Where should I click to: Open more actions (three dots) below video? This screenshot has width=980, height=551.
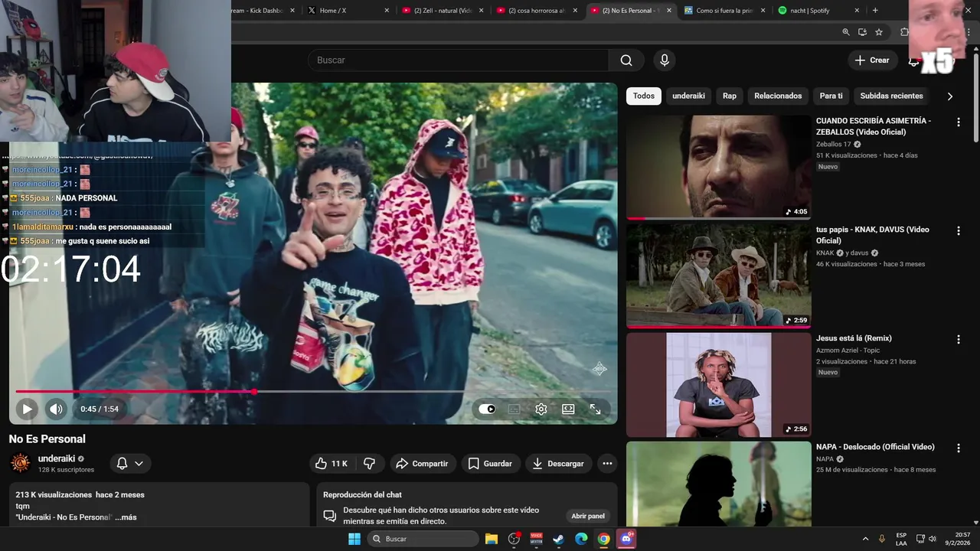607,464
